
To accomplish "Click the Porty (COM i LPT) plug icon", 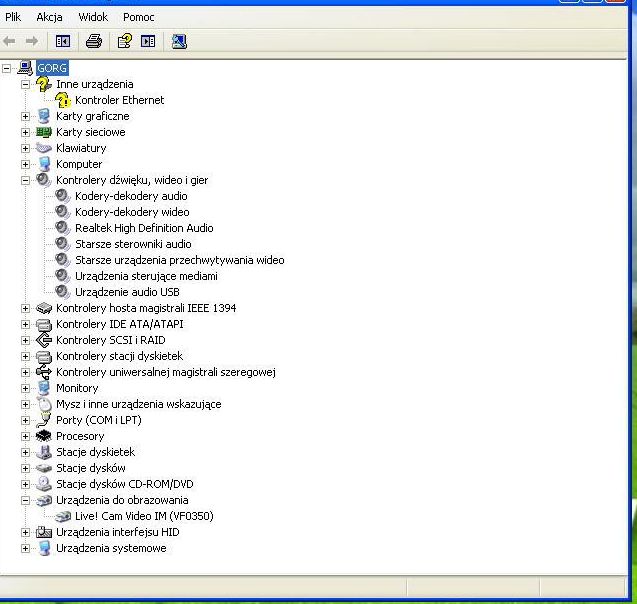I will click(x=43, y=420).
